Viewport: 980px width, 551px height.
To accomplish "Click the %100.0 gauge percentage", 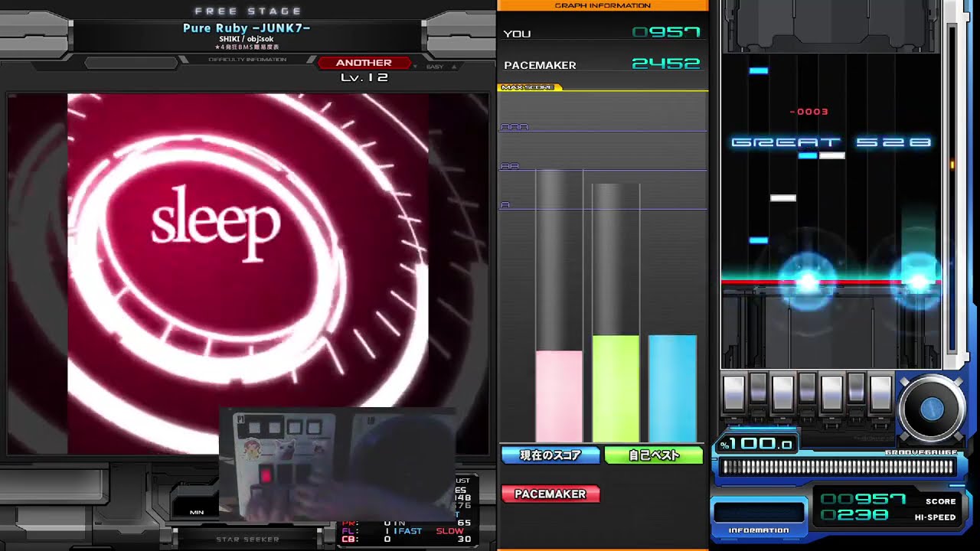I will click(x=756, y=445).
